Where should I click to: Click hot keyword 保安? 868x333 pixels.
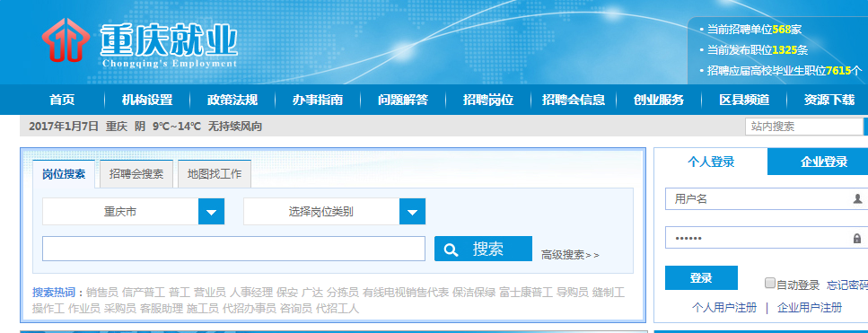pos(286,293)
